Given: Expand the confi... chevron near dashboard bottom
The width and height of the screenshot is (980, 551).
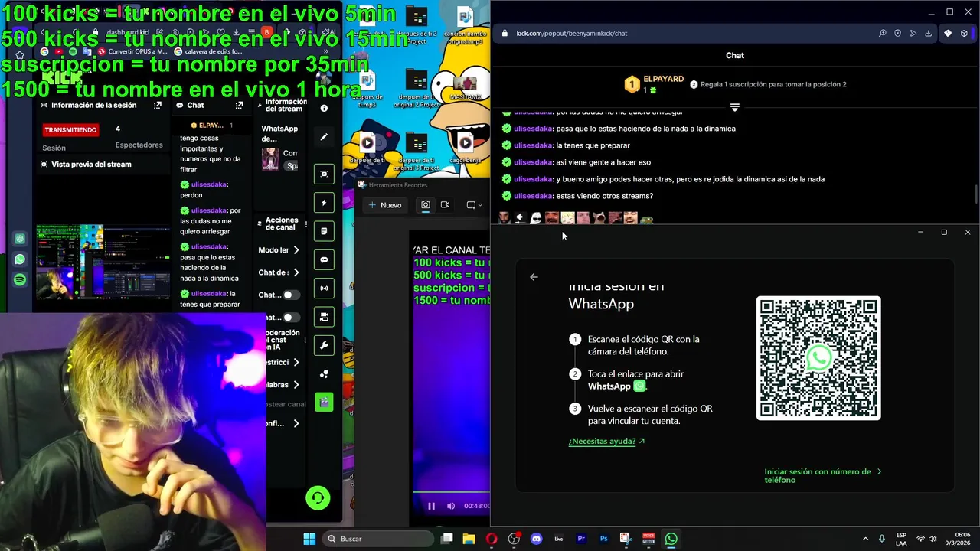Looking at the screenshot, I should pyautogui.click(x=296, y=423).
